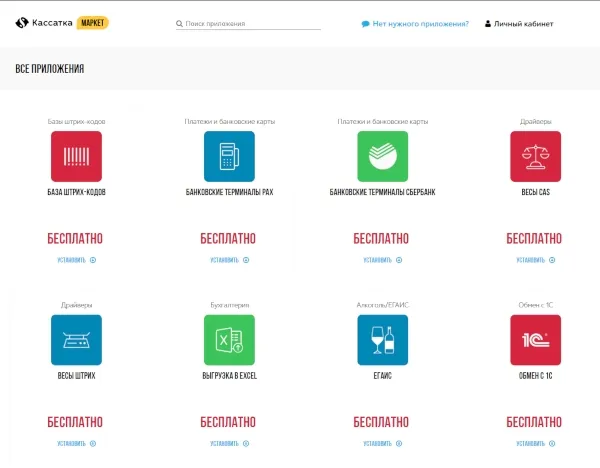Open the Весы CAS scales icon

click(535, 156)
